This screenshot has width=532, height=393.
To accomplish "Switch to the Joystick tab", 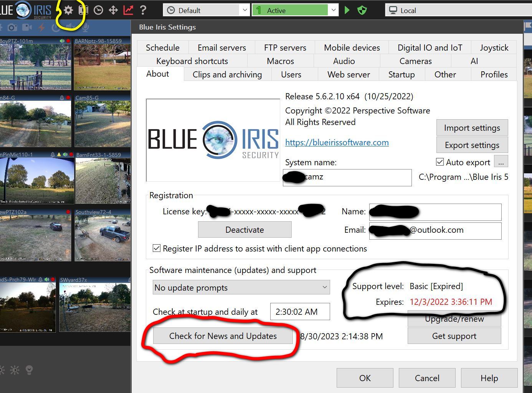I will tap(494, 48).
